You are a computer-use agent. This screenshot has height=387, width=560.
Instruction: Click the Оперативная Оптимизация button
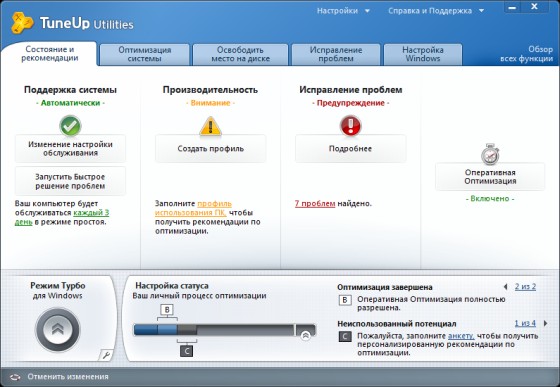[x=490, y=177]
